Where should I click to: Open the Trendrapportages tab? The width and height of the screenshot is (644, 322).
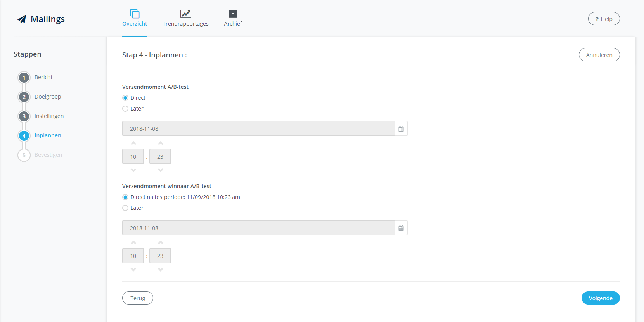coord(185,18)
